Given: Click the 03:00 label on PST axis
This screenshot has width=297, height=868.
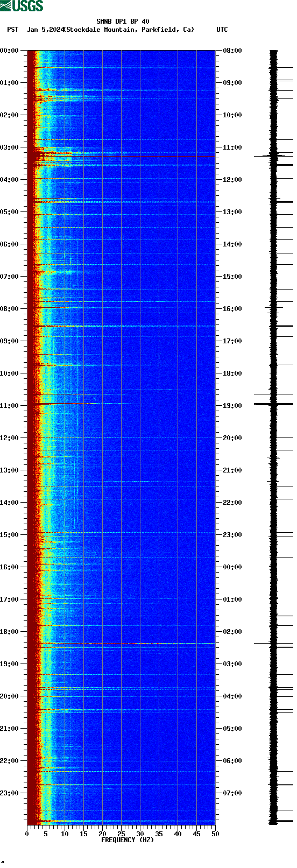Looking at the screenshot, I should tap(10, 147).
